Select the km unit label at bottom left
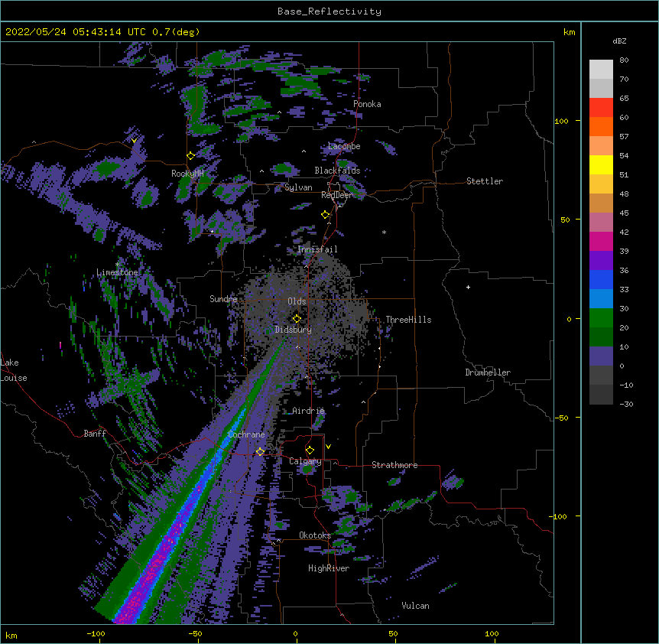659x644 pixels. click(11, 635)
